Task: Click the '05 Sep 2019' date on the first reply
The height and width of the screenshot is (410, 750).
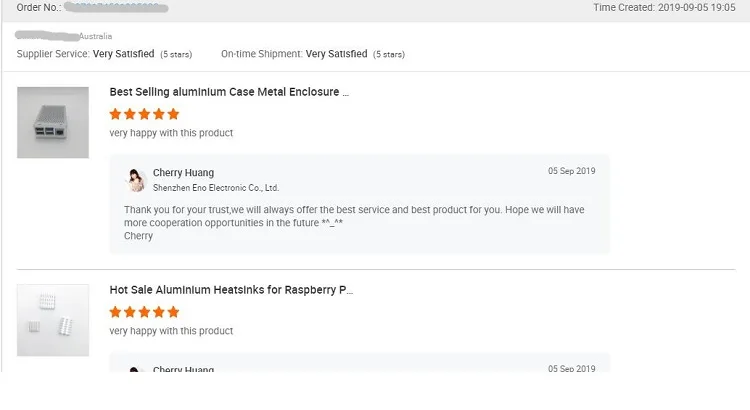Action: coord(571,171)
